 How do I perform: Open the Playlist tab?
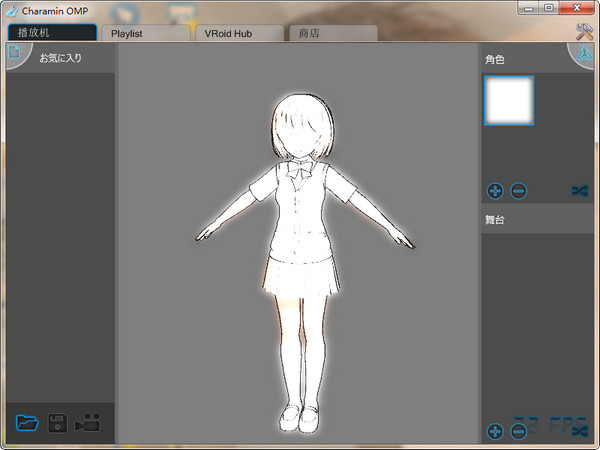[x=145, y=33]
